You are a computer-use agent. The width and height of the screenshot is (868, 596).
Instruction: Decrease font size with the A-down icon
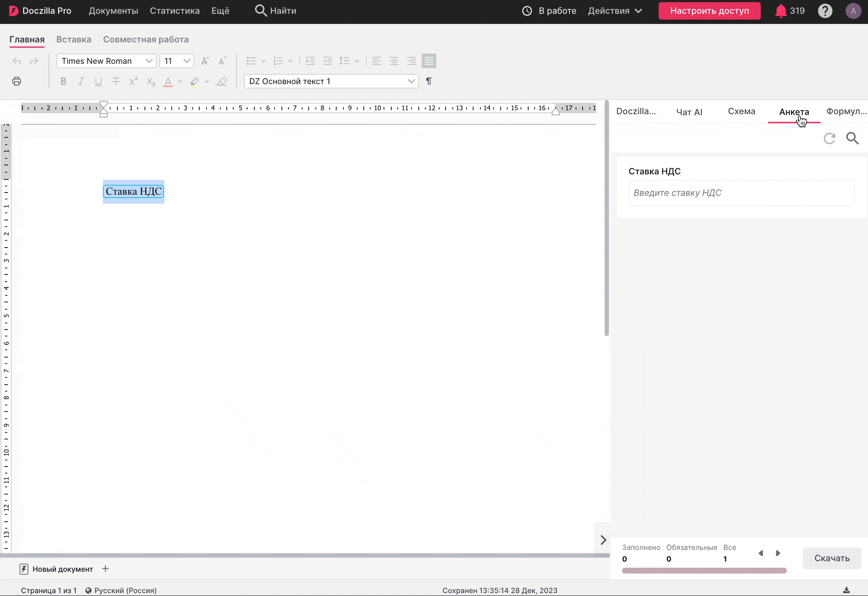(x=222, y=61)
